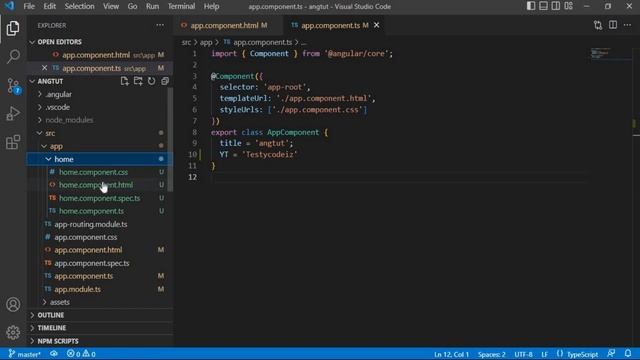Screen dimensions: 640x360
Task: Open the Selection menu
Action: click(79, 6)
